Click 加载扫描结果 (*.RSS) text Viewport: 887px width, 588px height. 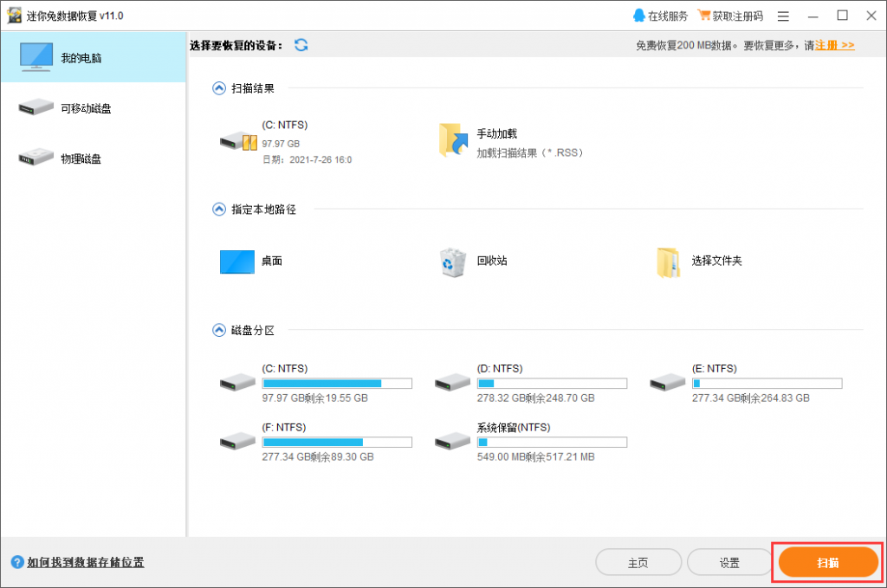pyautogui.click(x=530, y=152)
